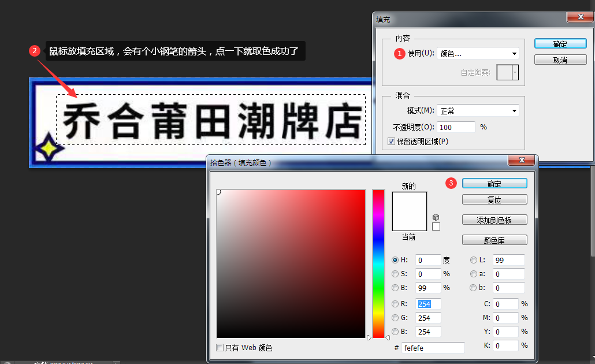Click Cancel (取消) in the Fill dialog

560,60
